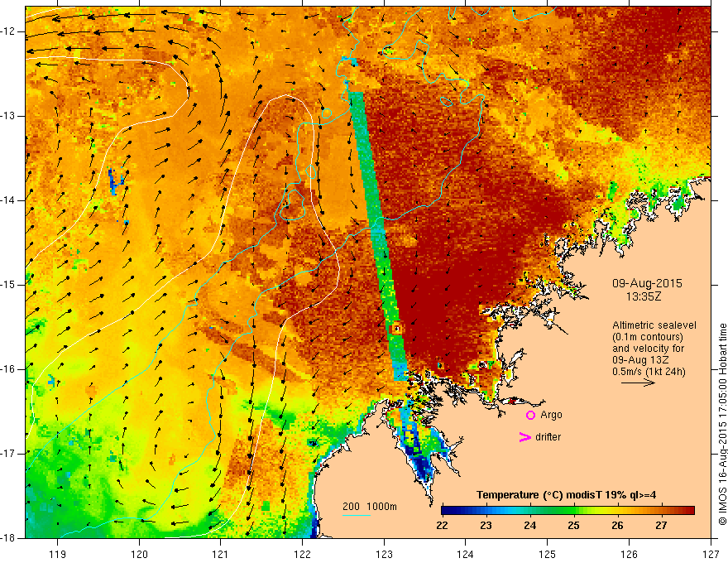Click longitude axis label '119'

coord(58,554)
